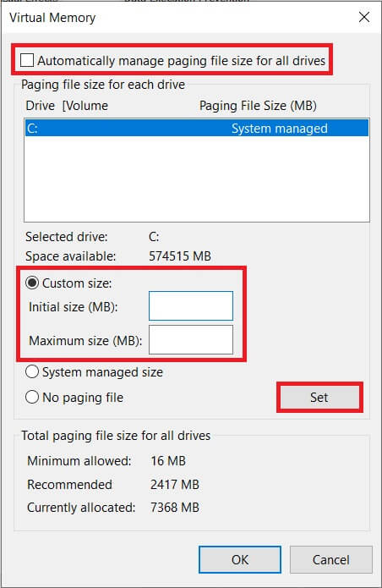Click the 'Drive [Volume' column header
This screenshot has width=382, height=588.
pyautogui.click(x=67, y=106)
